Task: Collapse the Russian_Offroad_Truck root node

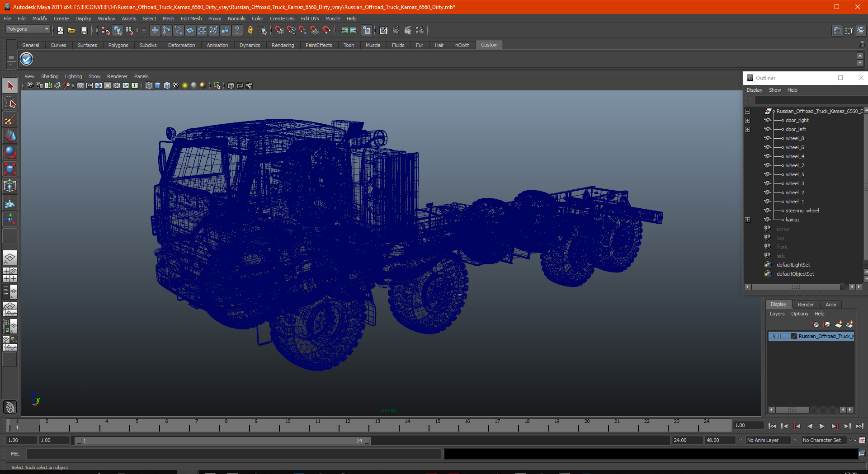Action: 748,112
